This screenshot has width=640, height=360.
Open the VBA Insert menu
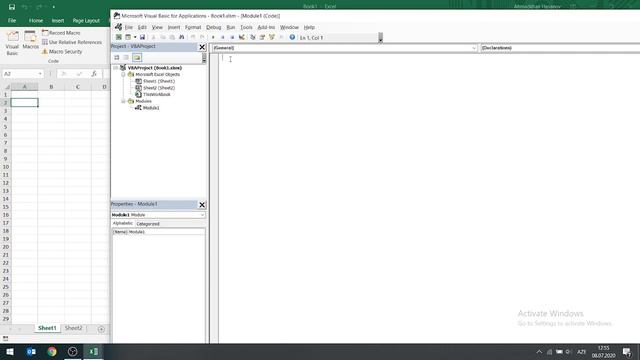(174, 27)
